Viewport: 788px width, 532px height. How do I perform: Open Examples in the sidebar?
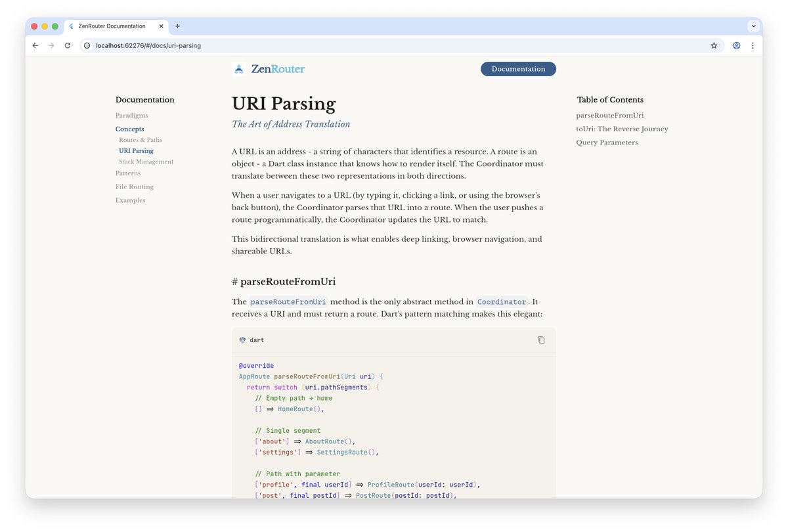pos(131,200)
